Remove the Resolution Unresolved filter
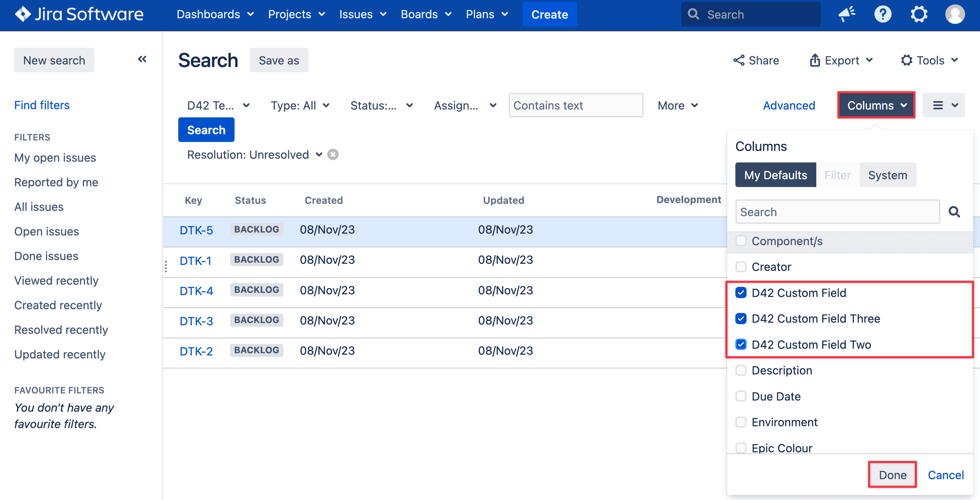The height and width of the screenshot is (500, 980). [x=333, y=155]
